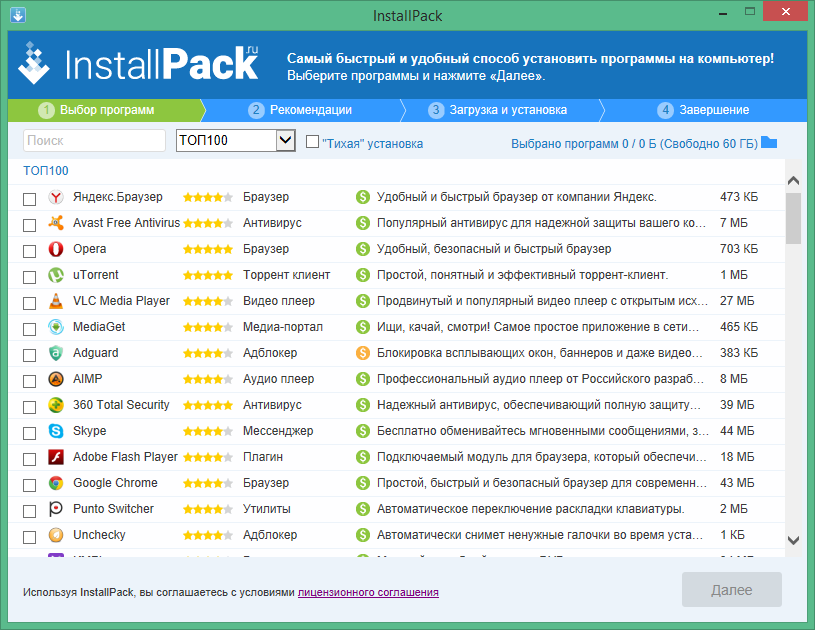Go to the Завершение step tab
This screenshot has width=815, height=630.
coord(704,110)
